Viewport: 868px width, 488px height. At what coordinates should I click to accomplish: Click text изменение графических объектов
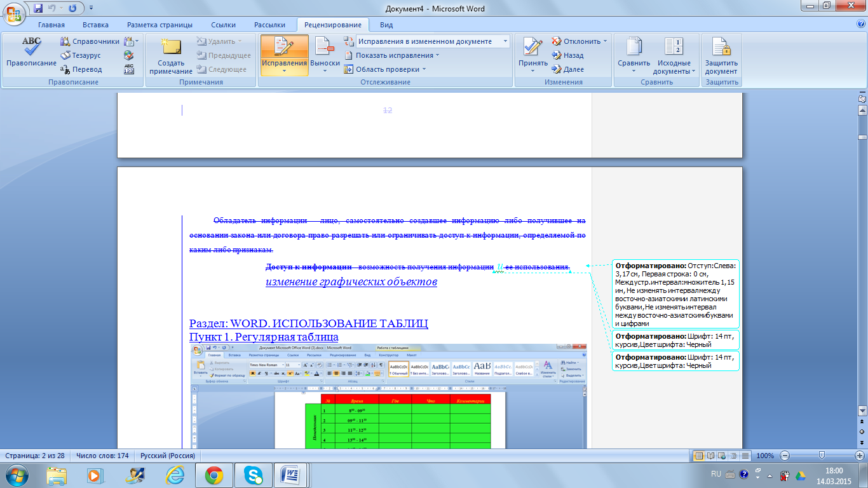coord(351,281)
